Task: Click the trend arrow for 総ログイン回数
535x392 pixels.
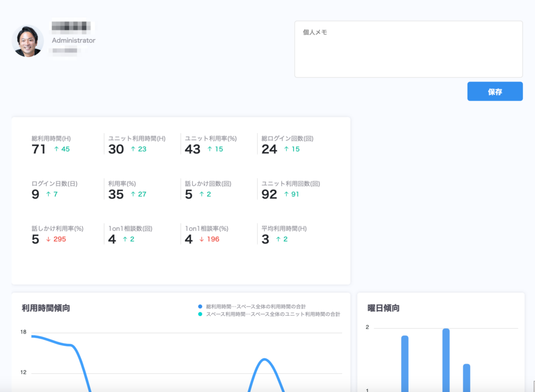Action: 286,149
